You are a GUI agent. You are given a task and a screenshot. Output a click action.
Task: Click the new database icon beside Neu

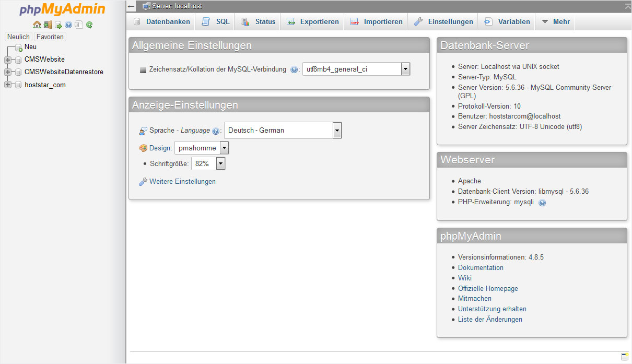tap(19, 48)
